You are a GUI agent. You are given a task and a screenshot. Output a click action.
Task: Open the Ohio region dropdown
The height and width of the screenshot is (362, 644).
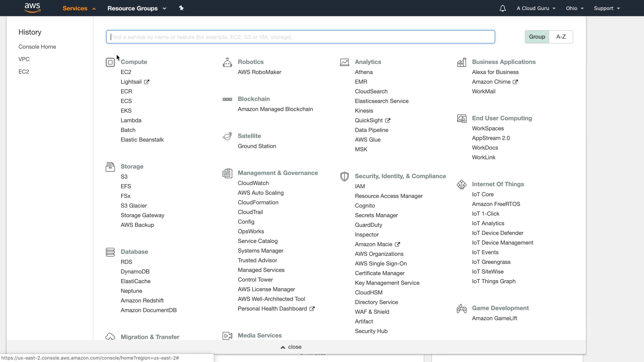(x=575, y=8)
